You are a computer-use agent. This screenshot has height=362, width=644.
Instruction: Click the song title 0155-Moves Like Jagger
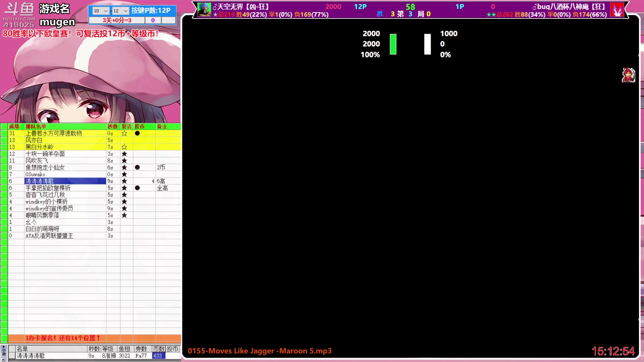[x=260, y=351]
